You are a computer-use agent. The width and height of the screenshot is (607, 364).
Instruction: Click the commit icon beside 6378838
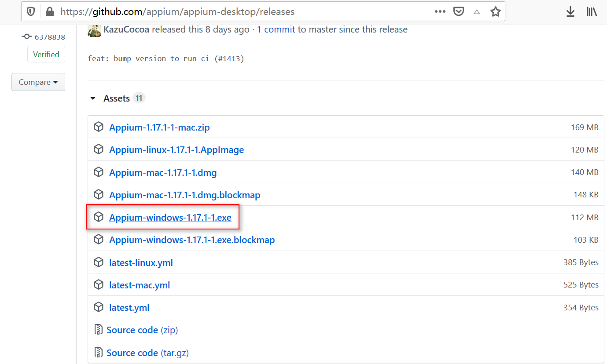click(x=27, y=37)
